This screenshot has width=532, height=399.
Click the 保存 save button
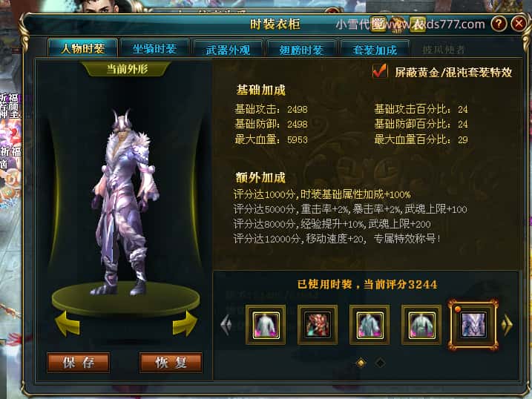coord(79,363)
